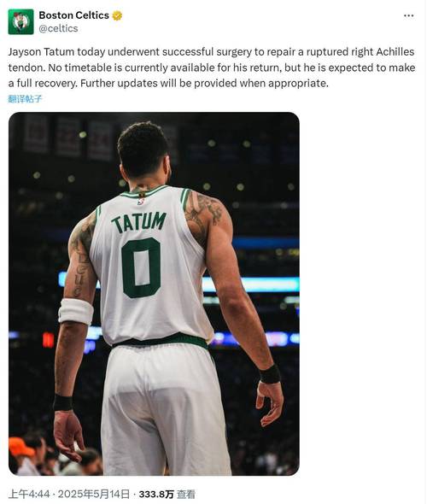
Task: Open the @celtics handle link
Action: [58, 28]
